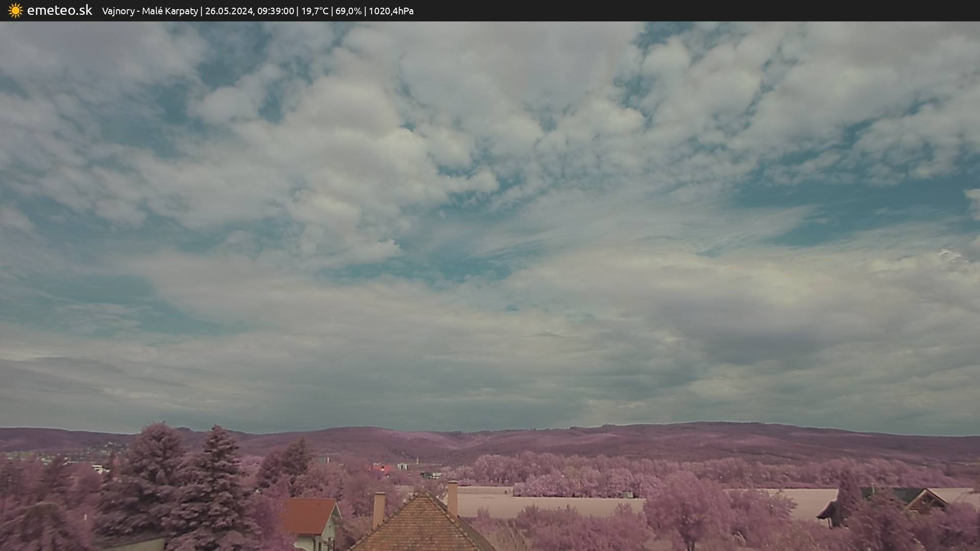
Task: Click the distant red-roofed building
Action: (x=381, y=468)
